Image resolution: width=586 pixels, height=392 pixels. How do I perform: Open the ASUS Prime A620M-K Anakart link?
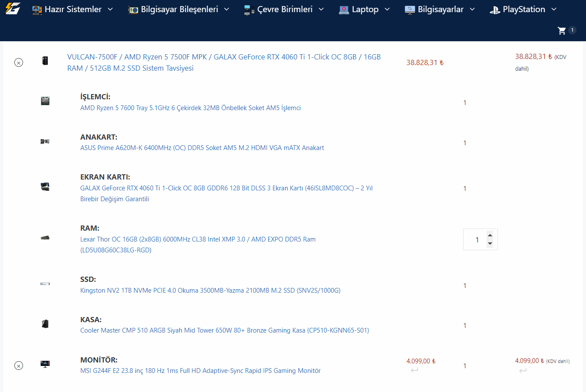coord(202,148)
